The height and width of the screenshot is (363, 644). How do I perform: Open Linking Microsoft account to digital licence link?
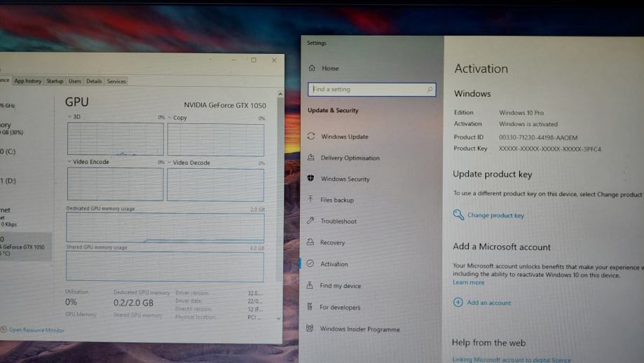(x=512, y=359)
